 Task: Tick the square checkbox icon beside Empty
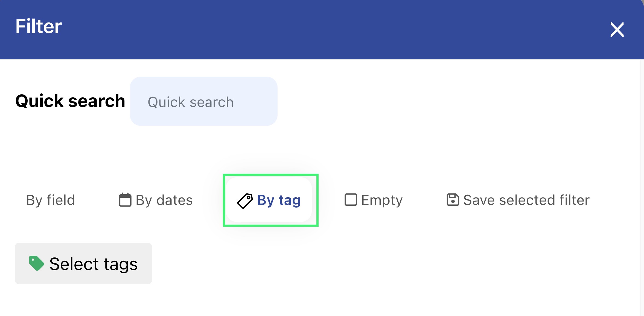click(351, 199)
